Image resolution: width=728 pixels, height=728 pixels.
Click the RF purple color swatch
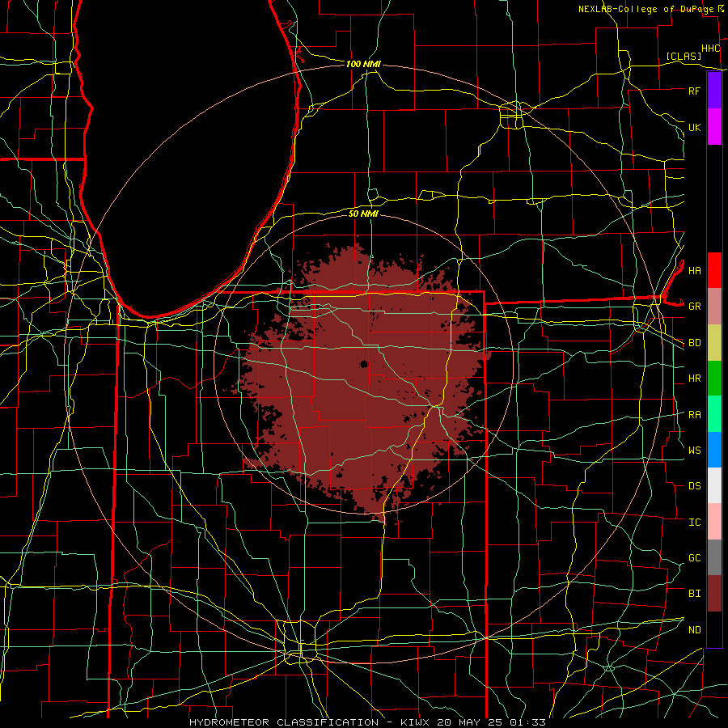coord(714,91)
